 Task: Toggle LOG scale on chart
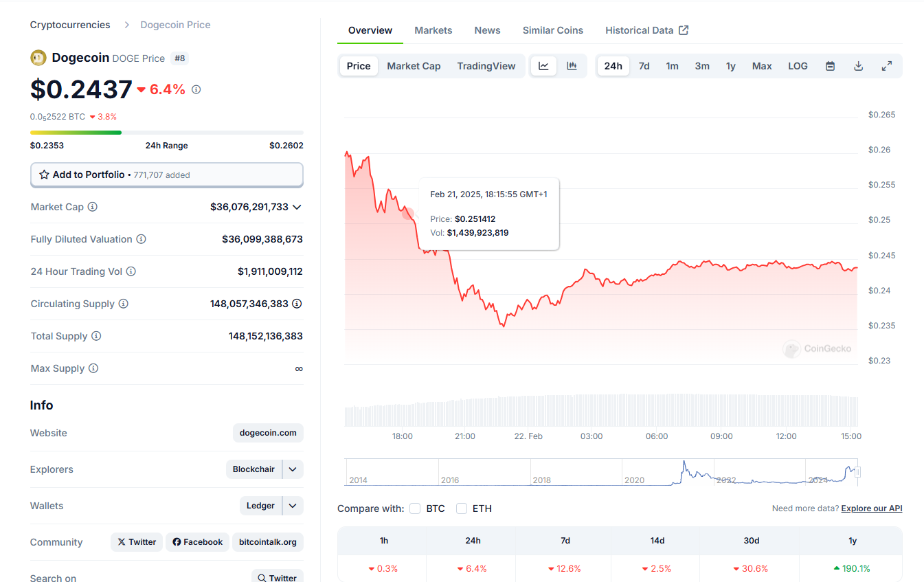point(798,66)
